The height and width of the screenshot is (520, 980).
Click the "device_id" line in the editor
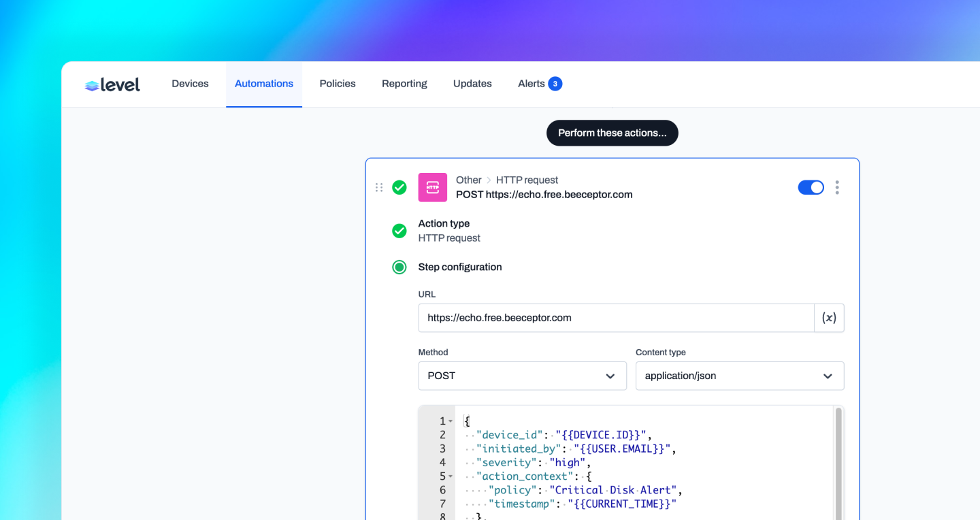pos(558,435)
